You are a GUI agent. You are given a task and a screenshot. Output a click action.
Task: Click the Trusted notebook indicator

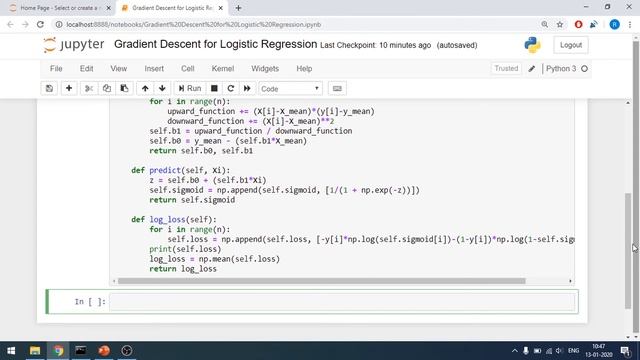pos(506,69)
